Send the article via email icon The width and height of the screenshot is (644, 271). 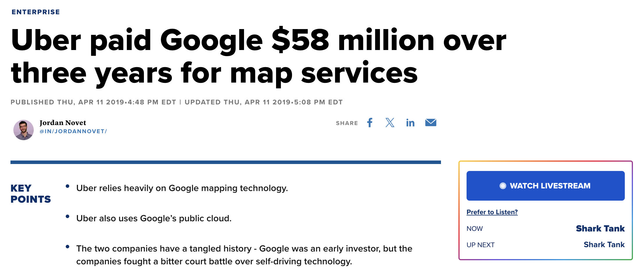pyautogui.click(x=430, y=123)
